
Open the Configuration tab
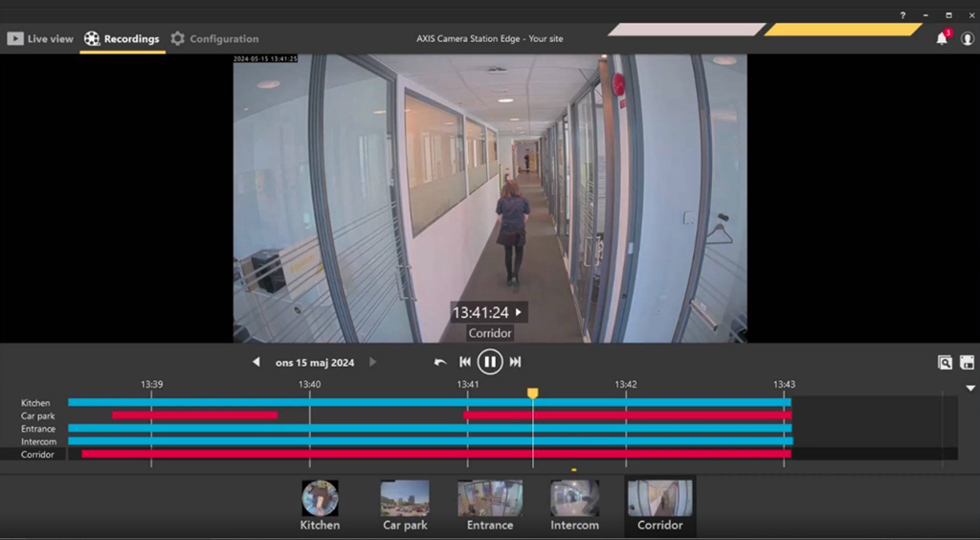click(x=214, y=39)
